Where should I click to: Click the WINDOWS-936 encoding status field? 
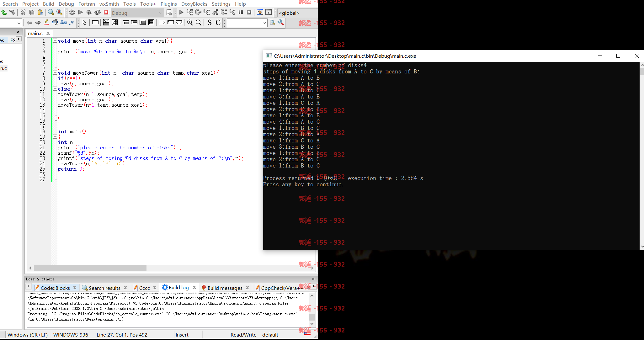tap(71, 335)
